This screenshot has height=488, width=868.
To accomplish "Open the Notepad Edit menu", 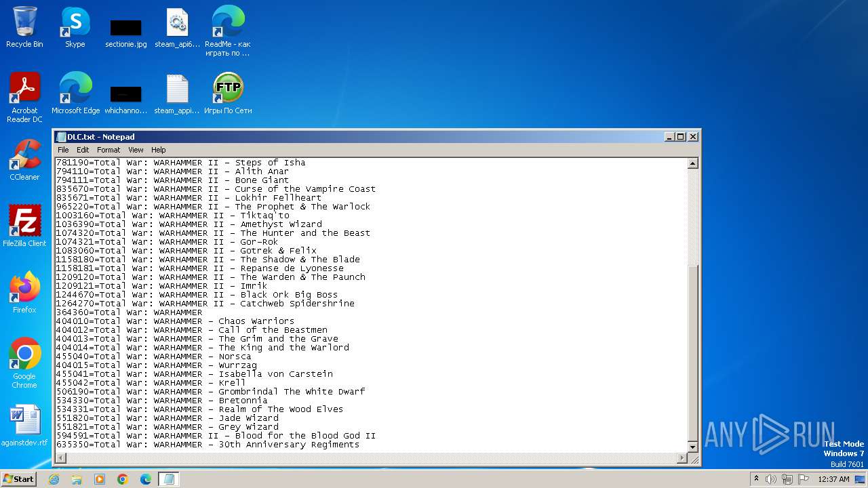I will point(83,150).
